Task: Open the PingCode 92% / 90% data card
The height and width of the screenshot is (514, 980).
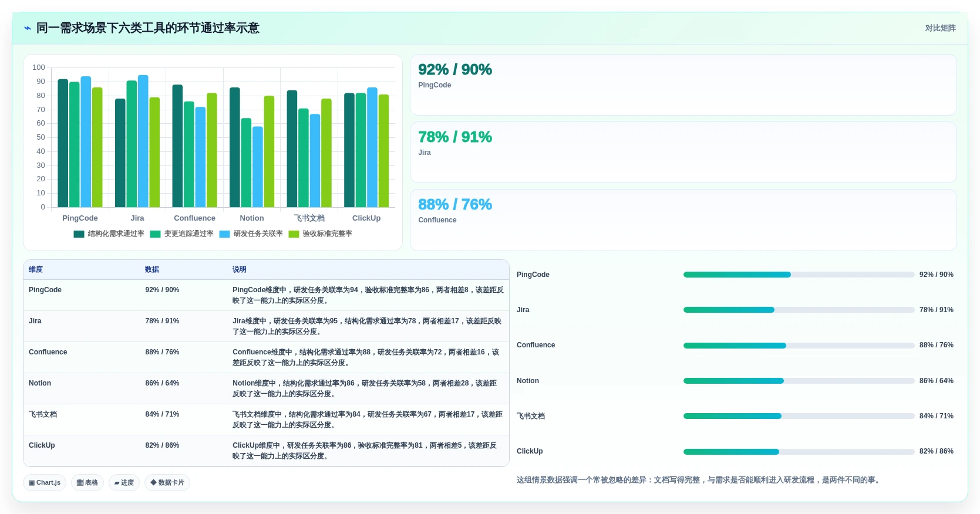Action: (683, 85)
